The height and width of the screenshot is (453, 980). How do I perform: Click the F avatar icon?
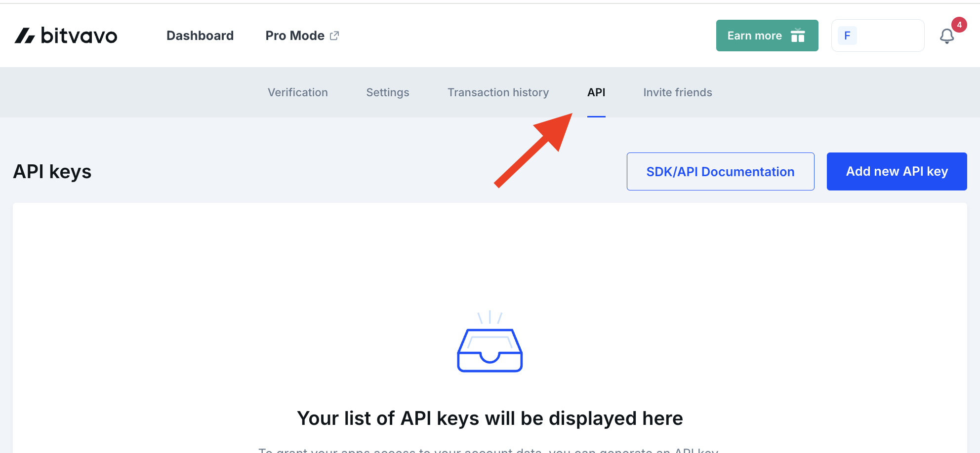[x=847, y=36]
